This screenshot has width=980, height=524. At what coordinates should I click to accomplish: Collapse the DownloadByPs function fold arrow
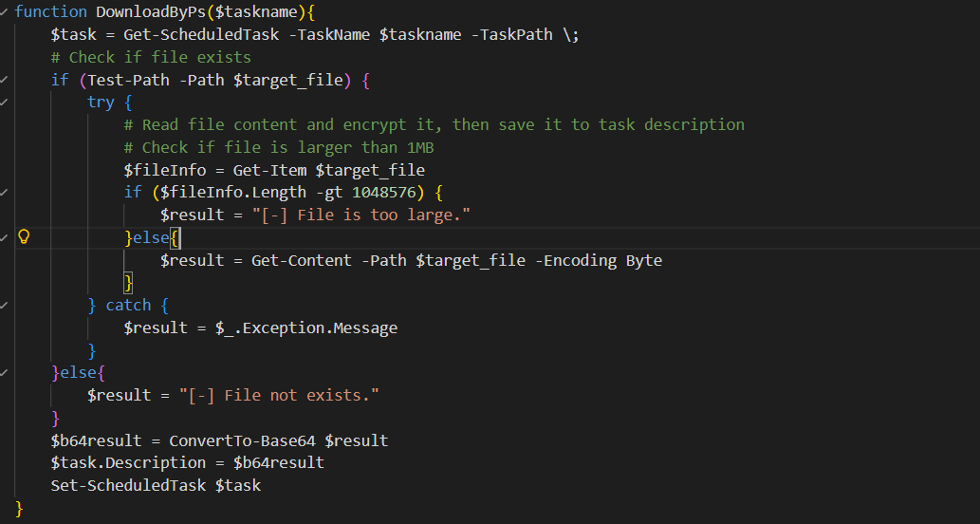point(4,12)
